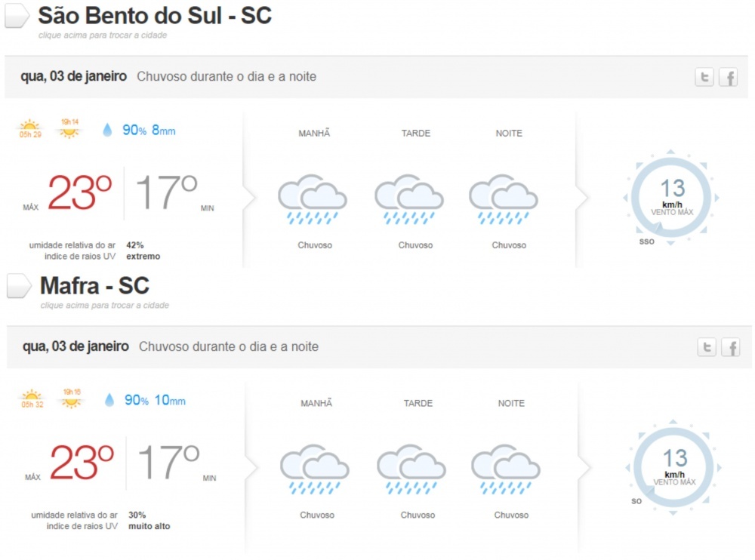This screenshot has height=560, width=755.
Task: Open city selector tag beside São Bento do Sul
Action: [17, 15]
